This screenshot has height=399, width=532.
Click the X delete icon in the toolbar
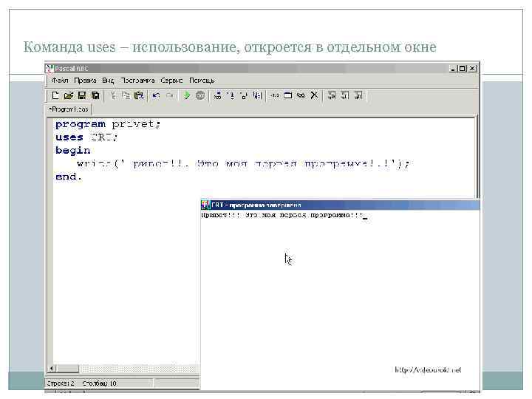tap(314, 95)
